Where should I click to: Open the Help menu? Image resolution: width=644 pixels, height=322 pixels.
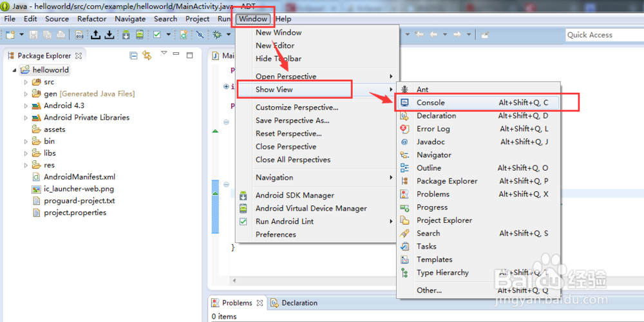[x=283, y=19]
